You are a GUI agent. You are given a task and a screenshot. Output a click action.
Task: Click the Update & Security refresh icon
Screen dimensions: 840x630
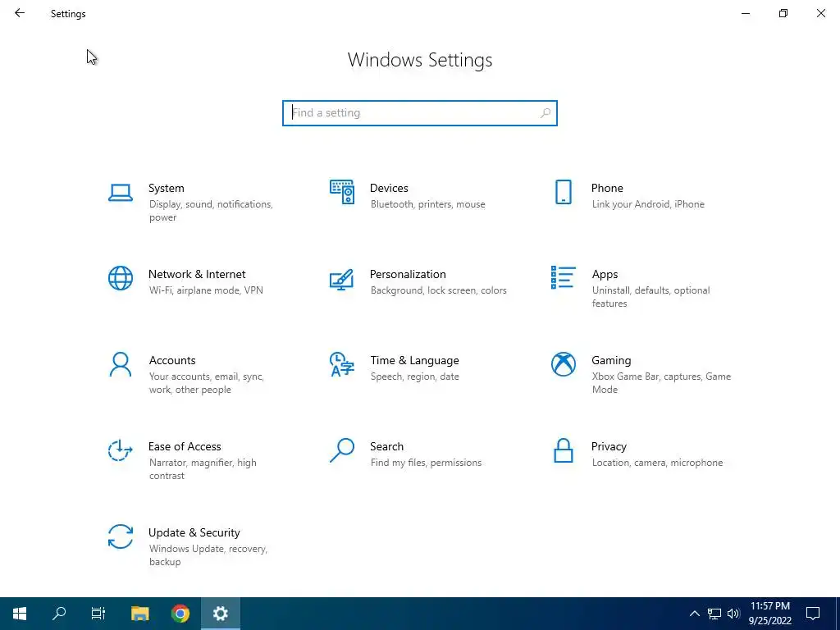click(x=120, y=536)
